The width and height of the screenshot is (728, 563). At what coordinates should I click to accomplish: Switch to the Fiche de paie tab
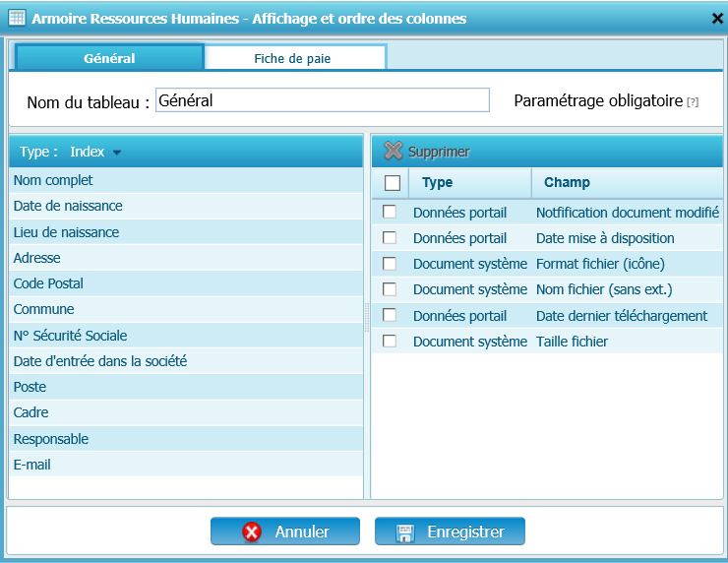[292, 58]
